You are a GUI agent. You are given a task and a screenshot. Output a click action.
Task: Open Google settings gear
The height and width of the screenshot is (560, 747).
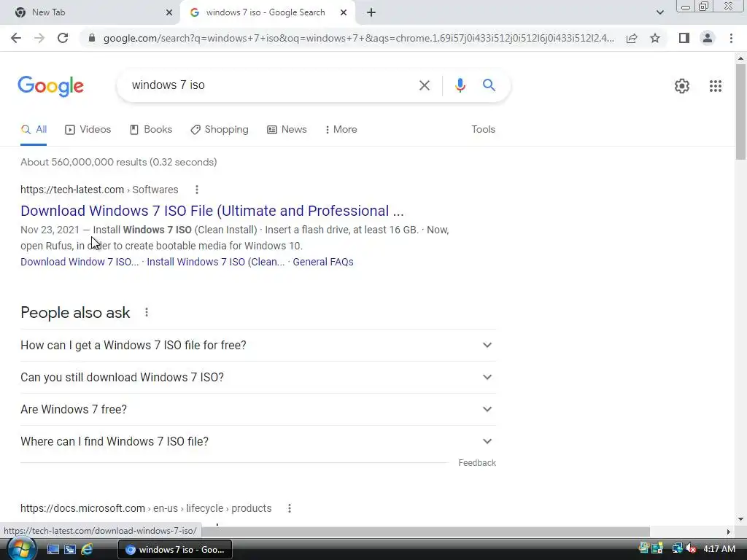click(682, 86)
